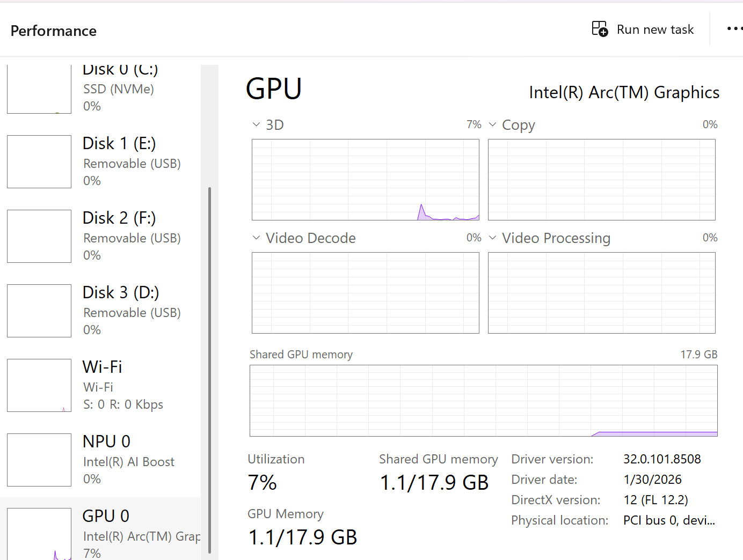Click the Copy usage graph
The width and height of the screenshot is (743, 560).
point(602,180)
